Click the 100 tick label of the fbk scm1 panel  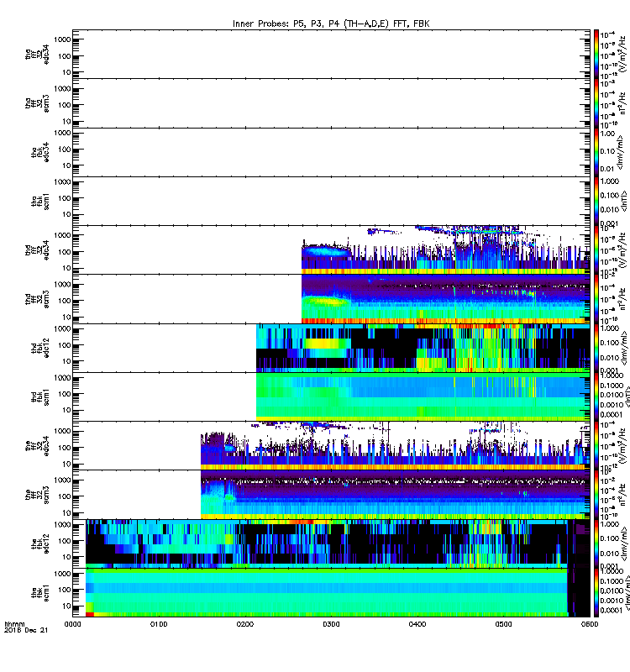[65, 590]
